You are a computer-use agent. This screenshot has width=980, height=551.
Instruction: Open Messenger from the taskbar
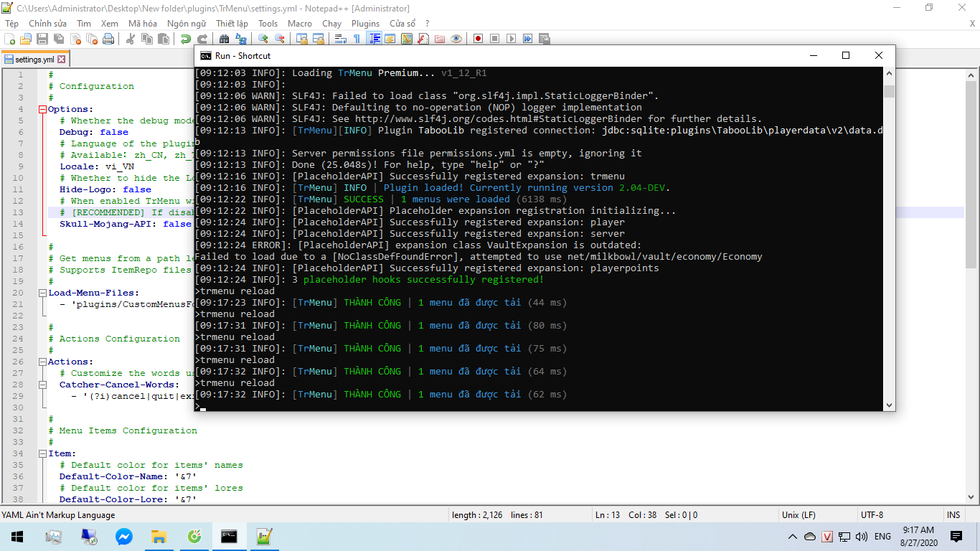click(x=124, y=536)
